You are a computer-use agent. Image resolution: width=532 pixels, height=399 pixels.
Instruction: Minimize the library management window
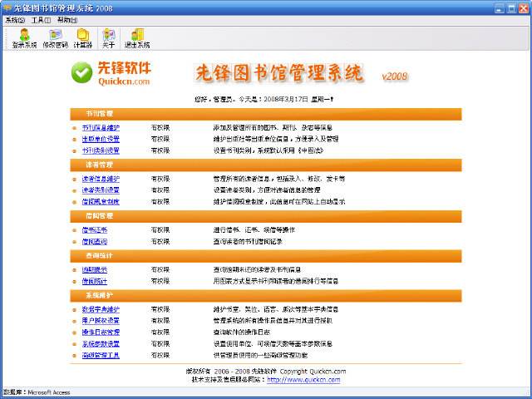tap(500, 8)
